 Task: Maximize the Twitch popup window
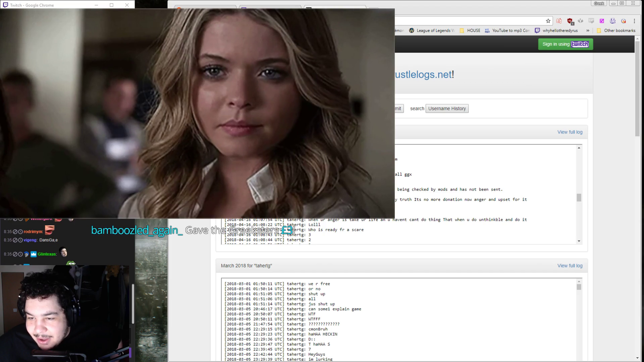coord(111,5)
